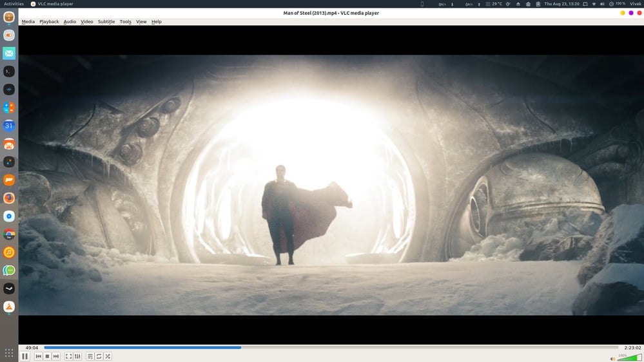Open the Playback menu
This screenshot has height=362, width=644.
(x=49, y=22)
